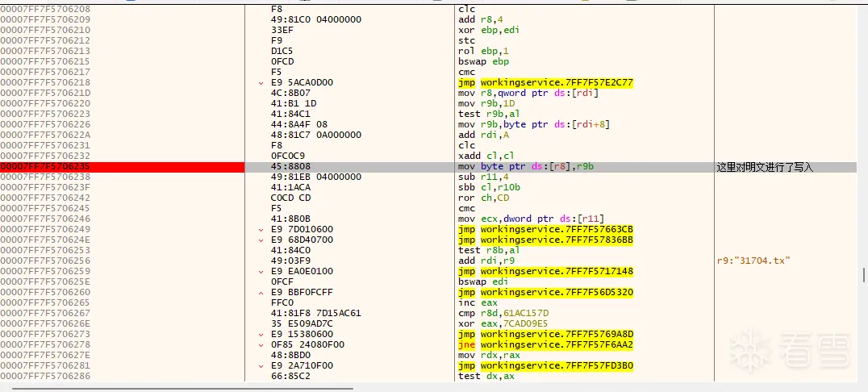868x392 pixels.
Task: Click opcode bytes 49:81C0 04000000
Action: pyautogui.click(x=316, y=20)
